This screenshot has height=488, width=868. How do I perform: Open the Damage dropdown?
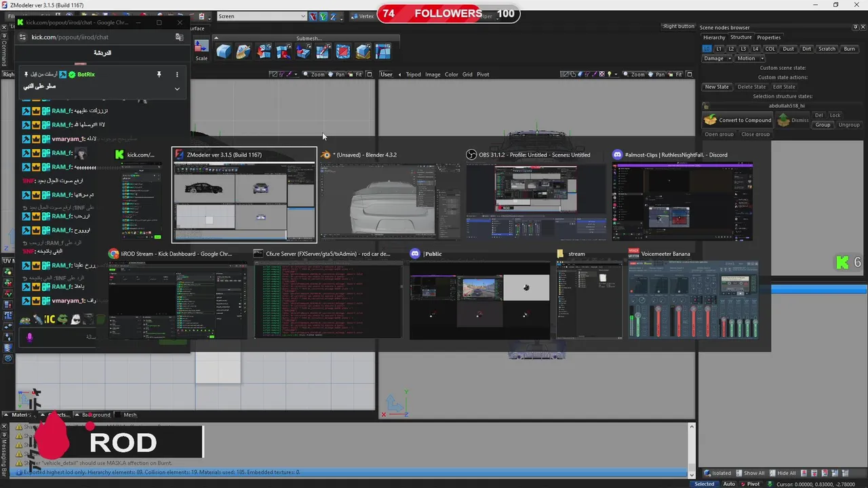click(x=717, y=58)
